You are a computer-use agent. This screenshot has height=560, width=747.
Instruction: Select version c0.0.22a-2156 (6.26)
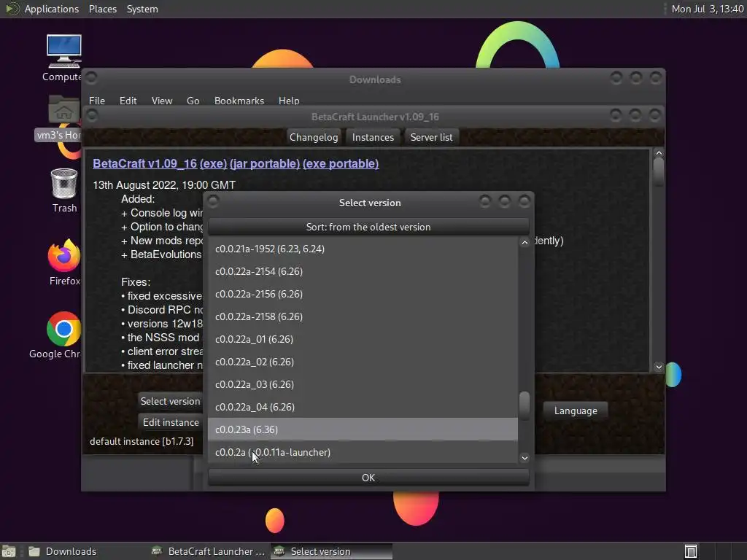coord(363,294)
